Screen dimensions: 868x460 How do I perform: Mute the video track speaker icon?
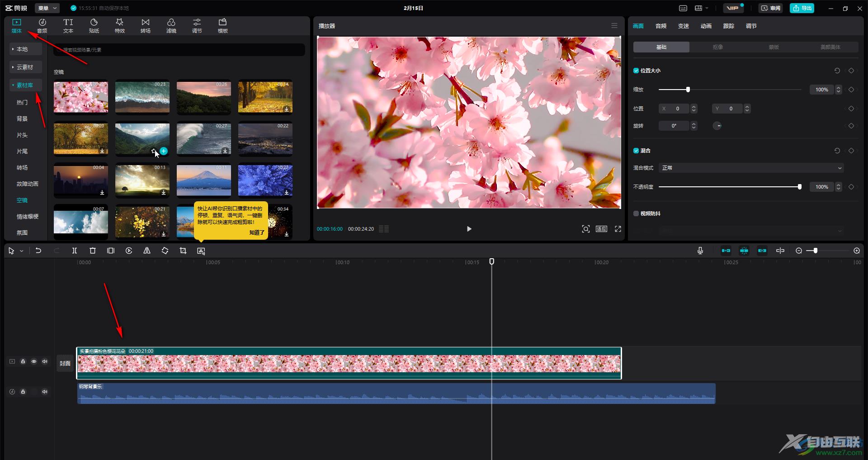tap(45, 361)
